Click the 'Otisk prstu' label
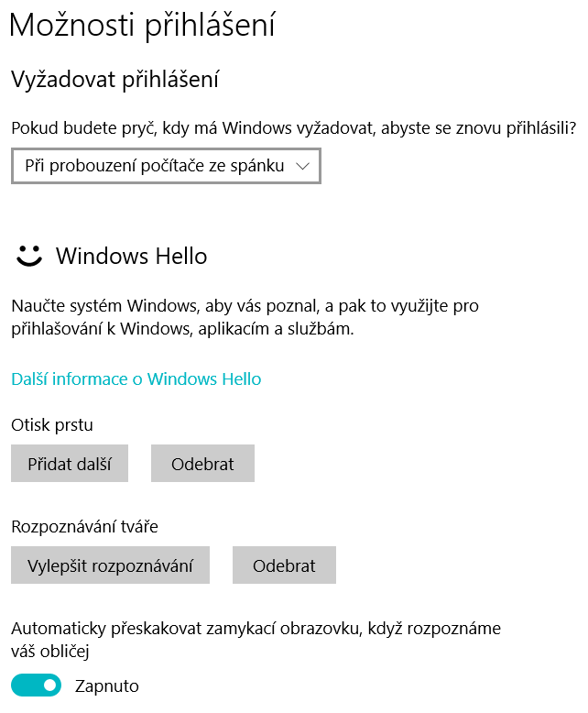Screen dimensions: 588x713 52,424
